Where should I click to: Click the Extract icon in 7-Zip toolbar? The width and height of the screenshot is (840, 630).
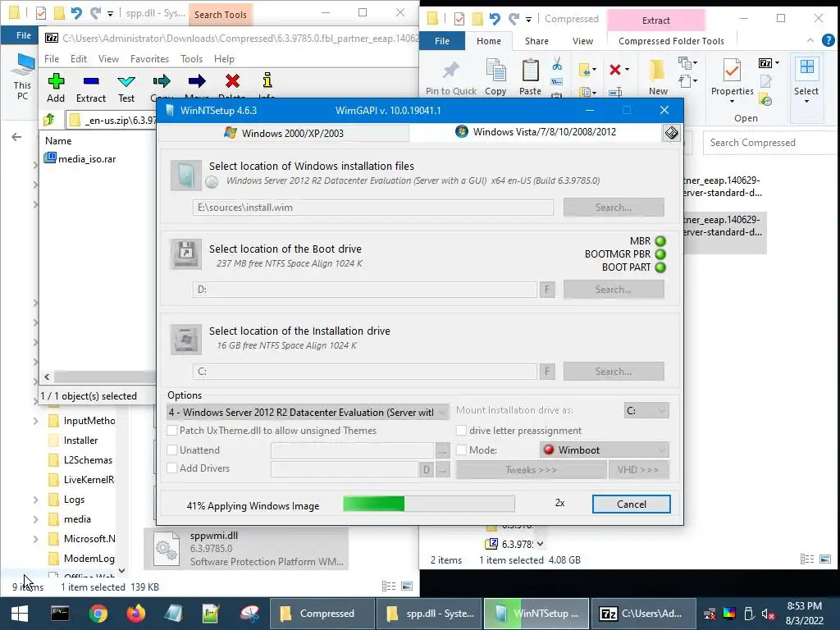point(91,81)
